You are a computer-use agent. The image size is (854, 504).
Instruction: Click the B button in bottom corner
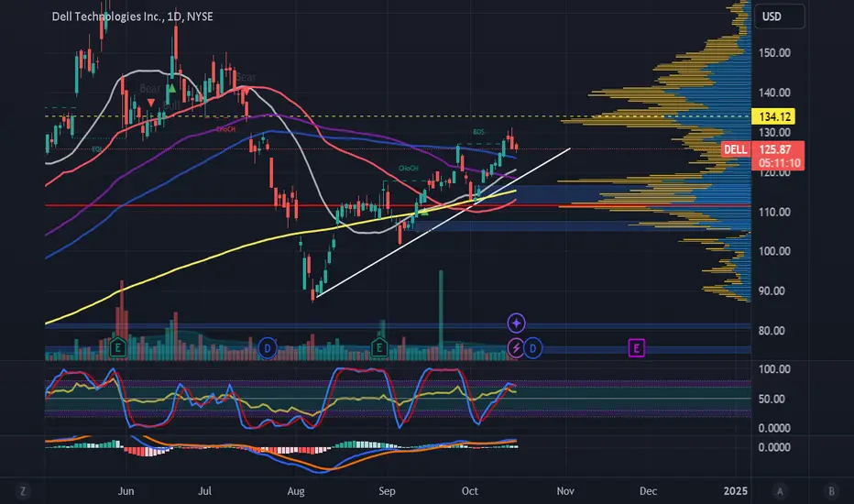[832, 491]
